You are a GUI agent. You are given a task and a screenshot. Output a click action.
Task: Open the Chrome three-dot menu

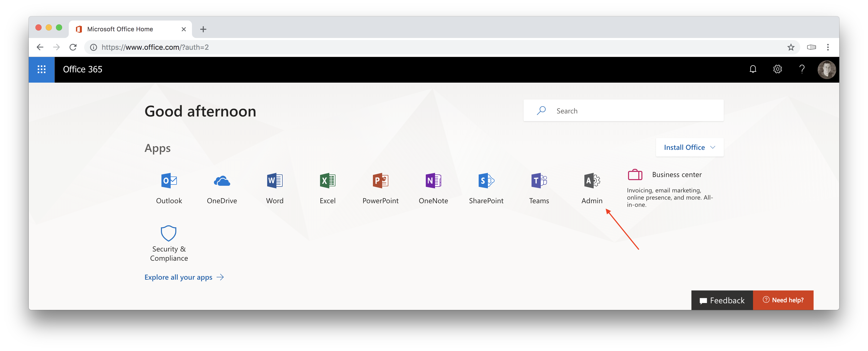click(x=828, y=47)
